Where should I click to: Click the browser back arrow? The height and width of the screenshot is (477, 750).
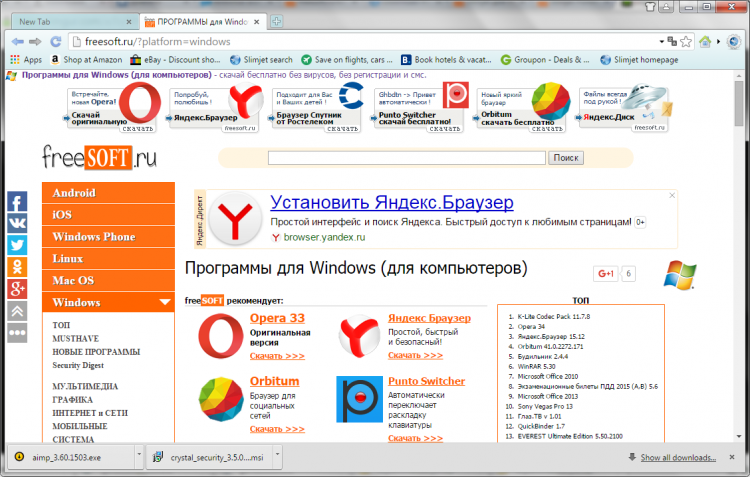[x=18, y=42]
